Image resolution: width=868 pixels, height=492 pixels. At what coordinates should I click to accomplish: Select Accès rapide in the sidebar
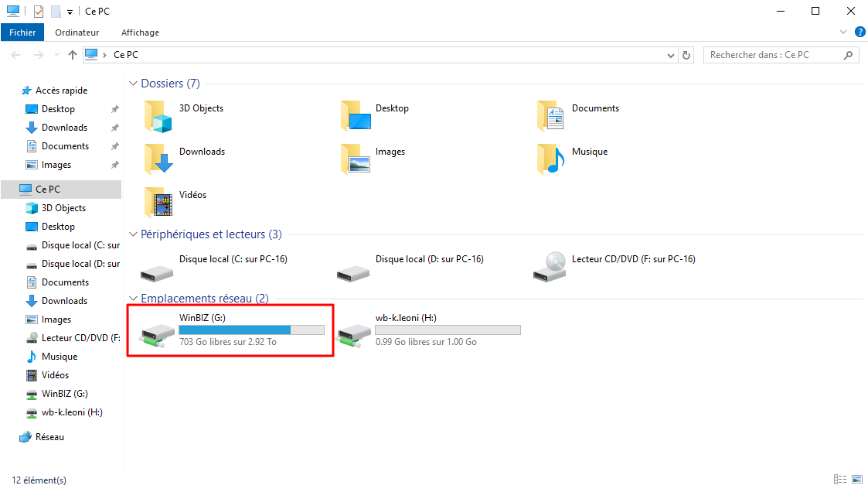pos(61,91)
